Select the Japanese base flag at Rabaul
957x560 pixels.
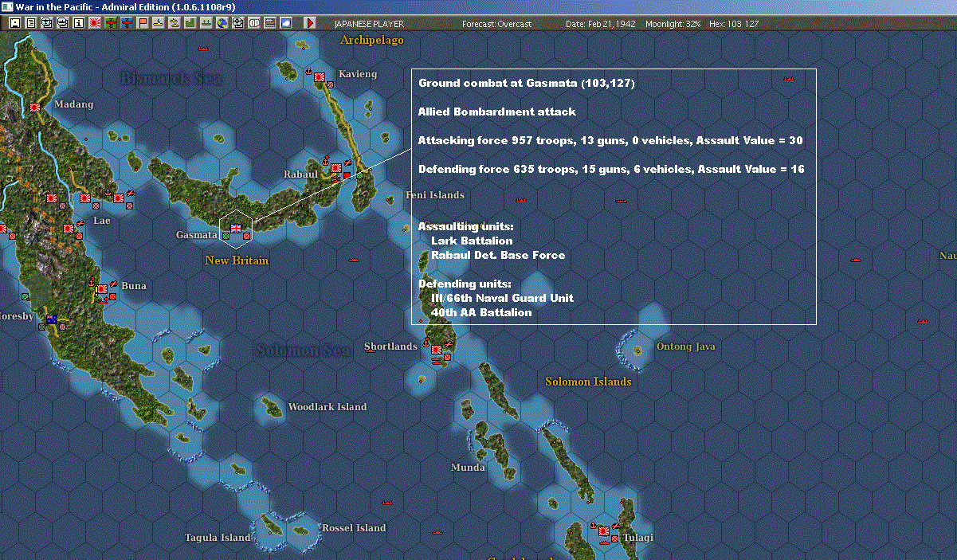336,168
